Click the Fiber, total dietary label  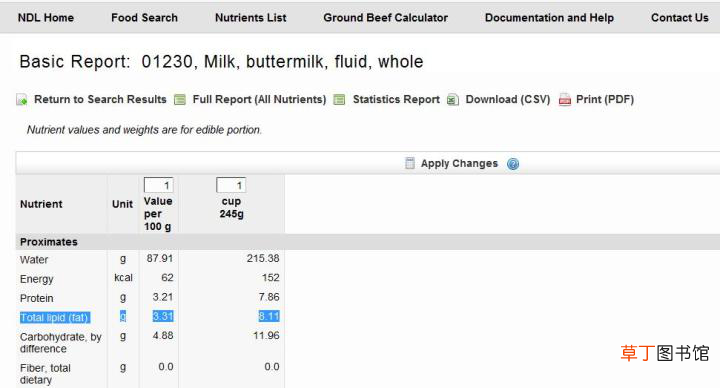[x=45, y=374]
